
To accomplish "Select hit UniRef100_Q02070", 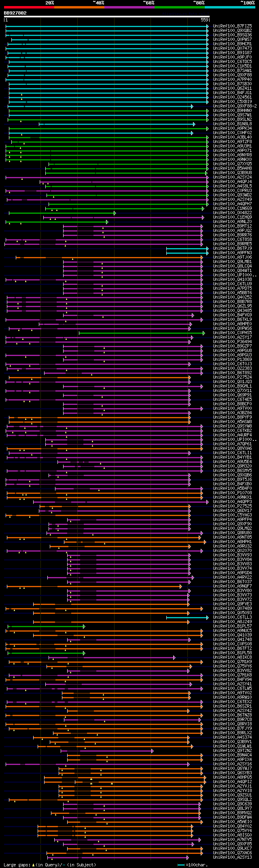I will coord(232,550).
